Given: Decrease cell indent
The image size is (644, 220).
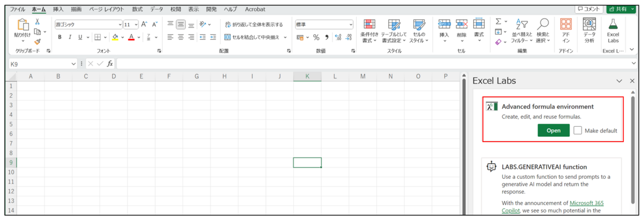Looking at the screenshot, I should pyautogui.click(x=202, y=37).
